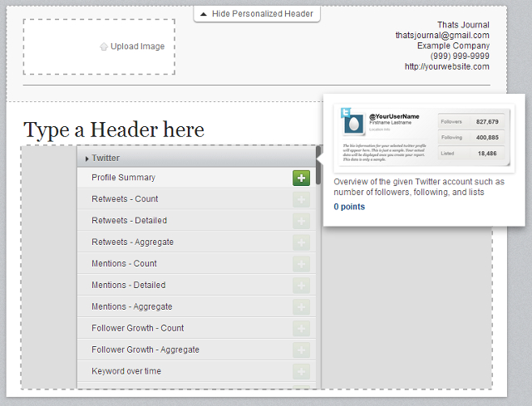Viewport: 532px width, 406px height.
Task: Add Follower Growth - Aggregate using its plus icon
Action: (x=301, y=350)
